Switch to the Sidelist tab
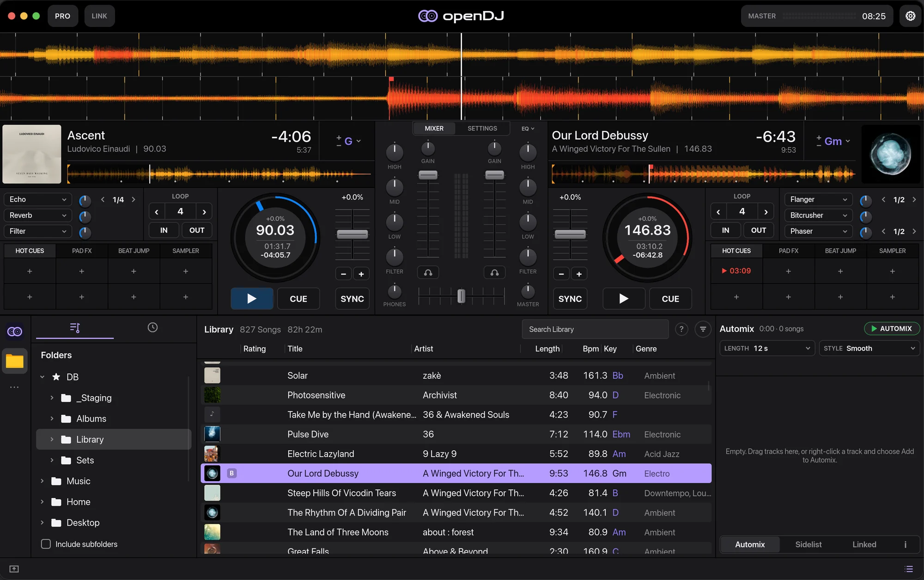 [808, 544]
